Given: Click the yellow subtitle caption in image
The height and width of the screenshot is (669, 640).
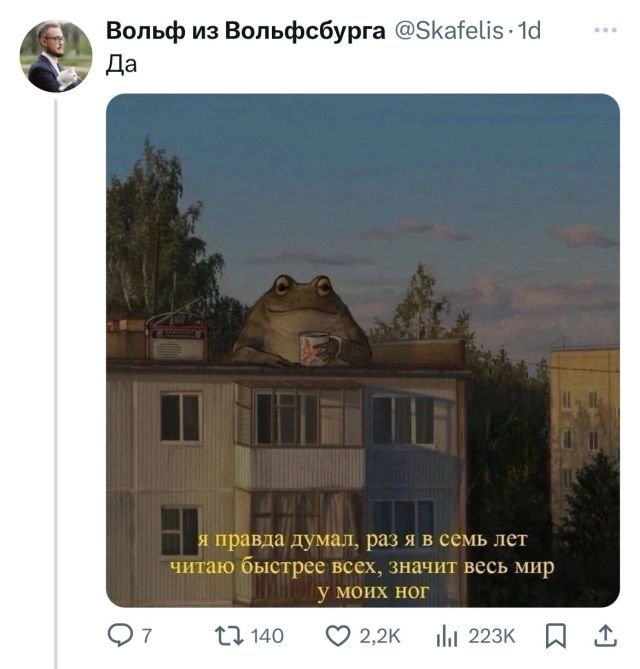Looking at the screenshot, I should pos(362,566).
